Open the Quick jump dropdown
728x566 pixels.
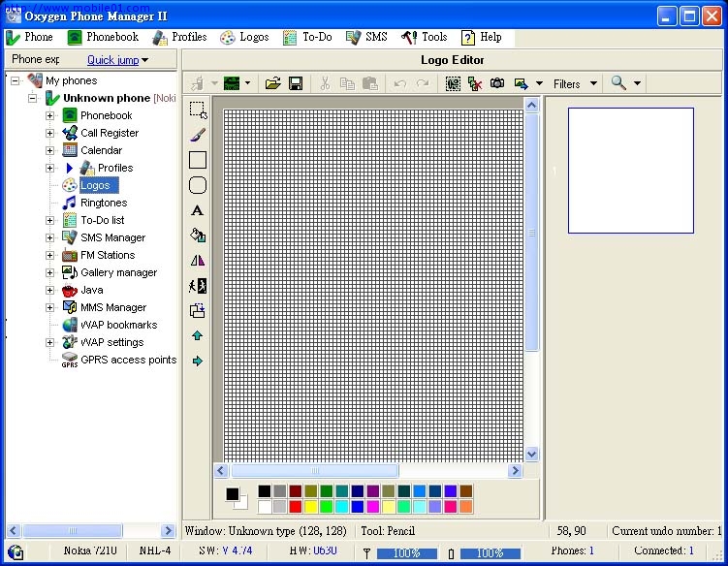click(x=118, y=60)
